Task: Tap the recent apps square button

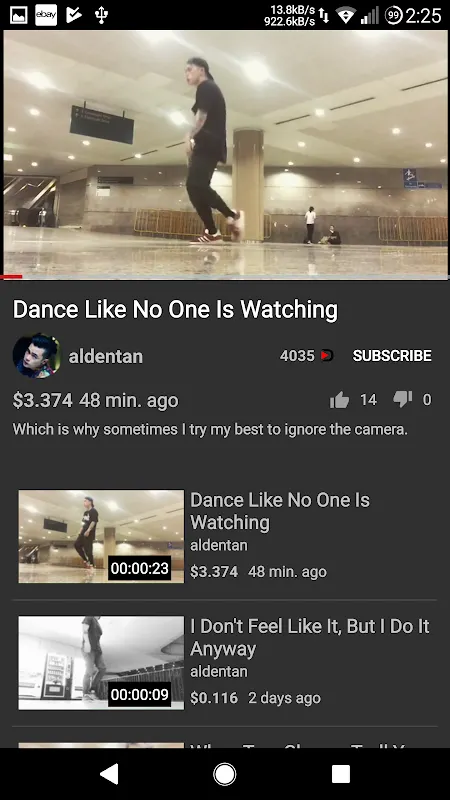Action: pyautogui.click(x=340, y=774)
